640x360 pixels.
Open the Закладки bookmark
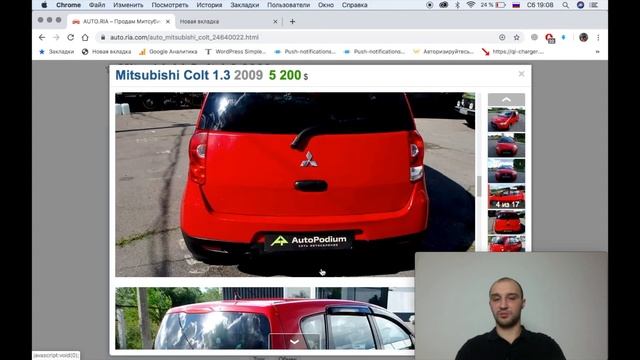coord(56,51)
